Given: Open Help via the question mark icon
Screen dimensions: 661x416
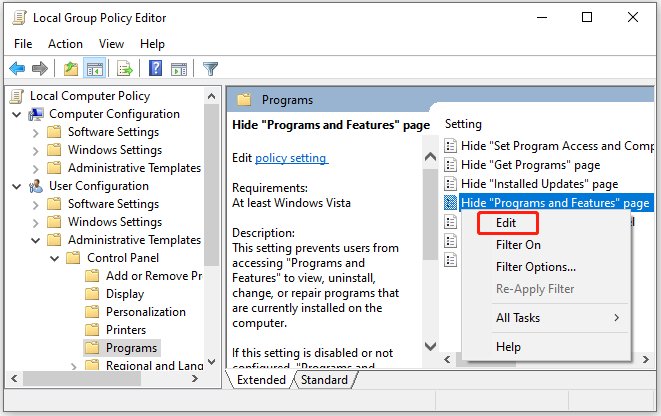Looking at the screenshot, I should click(x=155, y=68).
